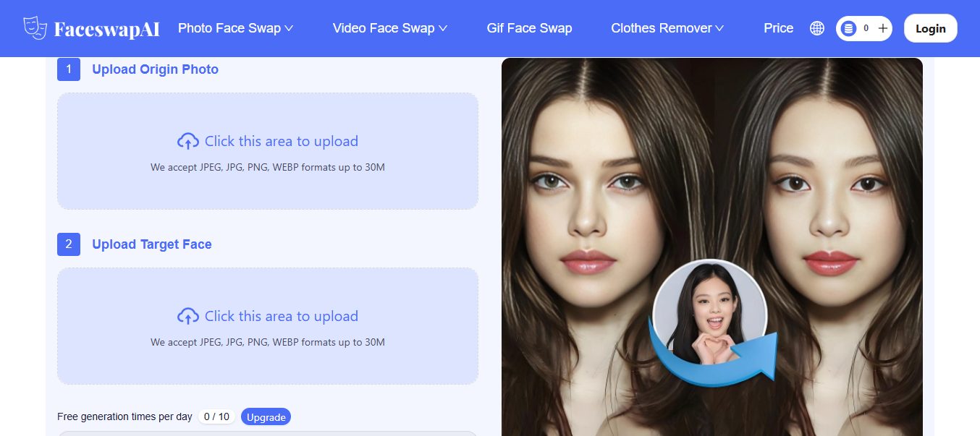This screenshot has width=980, height=436.
Task: Go to Gif Face Swap page
Action: 529,28
